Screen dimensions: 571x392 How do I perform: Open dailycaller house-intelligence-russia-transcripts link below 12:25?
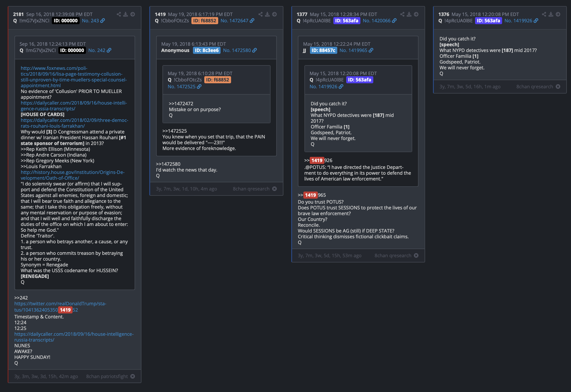[74, 337]
